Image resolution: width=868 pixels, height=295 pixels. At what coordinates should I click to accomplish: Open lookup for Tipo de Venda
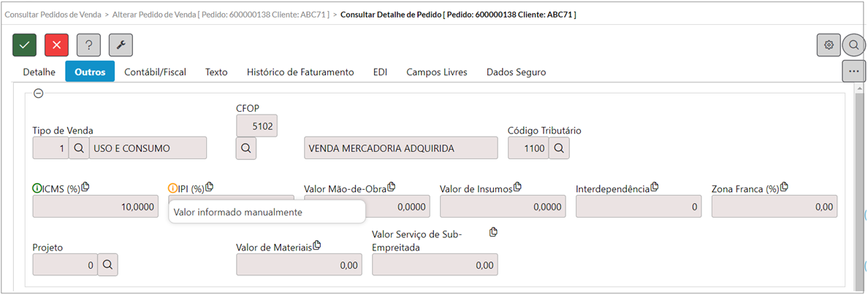point(79,148)
